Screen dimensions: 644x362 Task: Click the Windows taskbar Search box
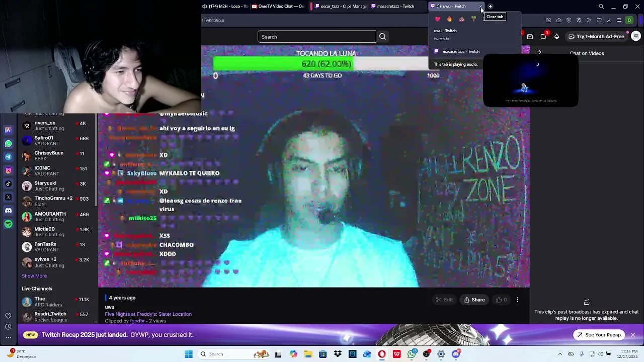pos(234,354)
